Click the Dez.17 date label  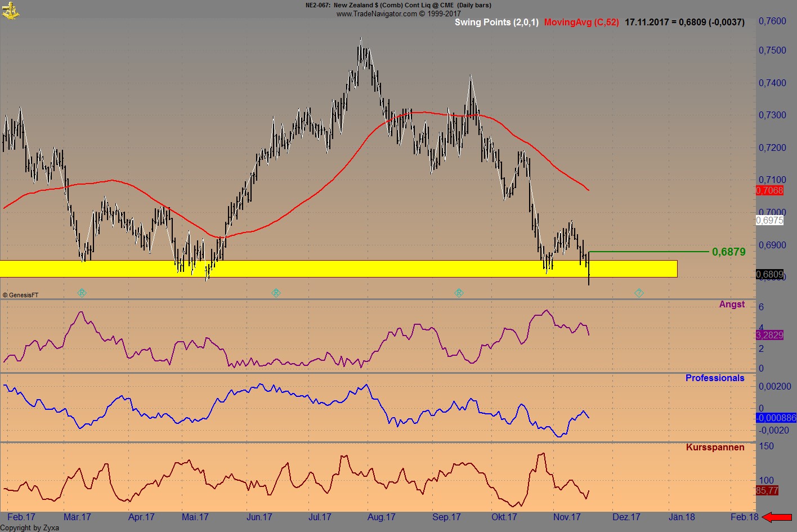(626, 517)
